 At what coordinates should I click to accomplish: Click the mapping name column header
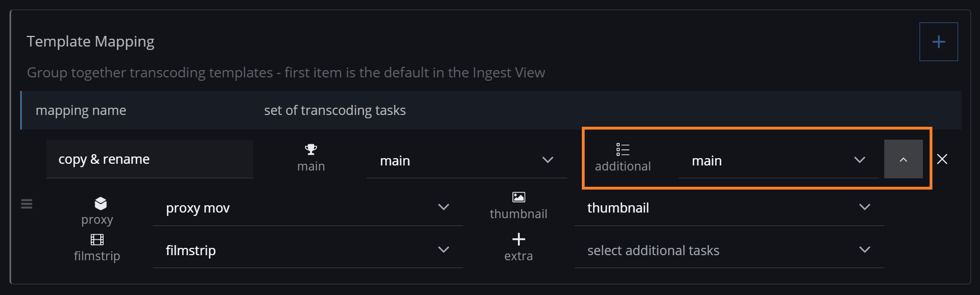click(x=81, y=110)
